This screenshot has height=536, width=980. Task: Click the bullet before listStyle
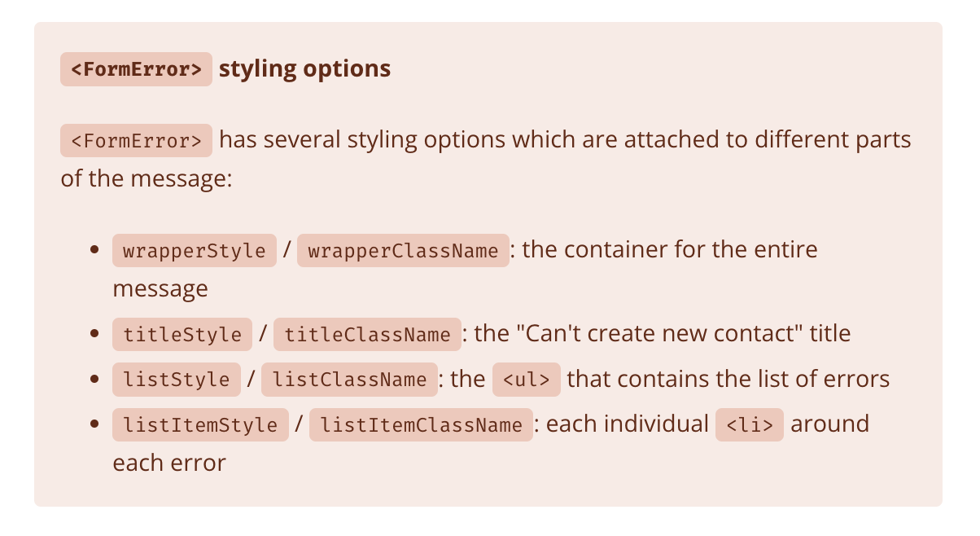94,379
